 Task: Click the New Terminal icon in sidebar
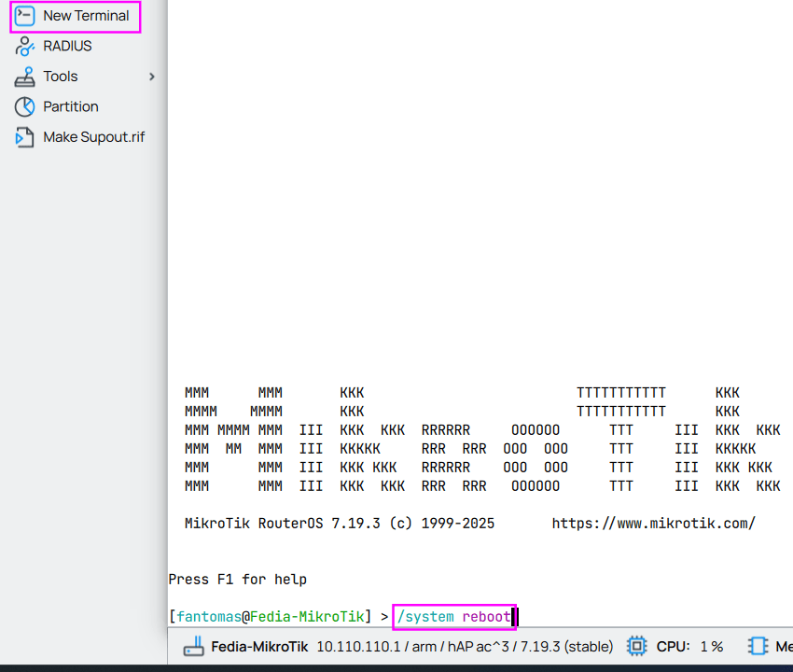tap(24, 16)
